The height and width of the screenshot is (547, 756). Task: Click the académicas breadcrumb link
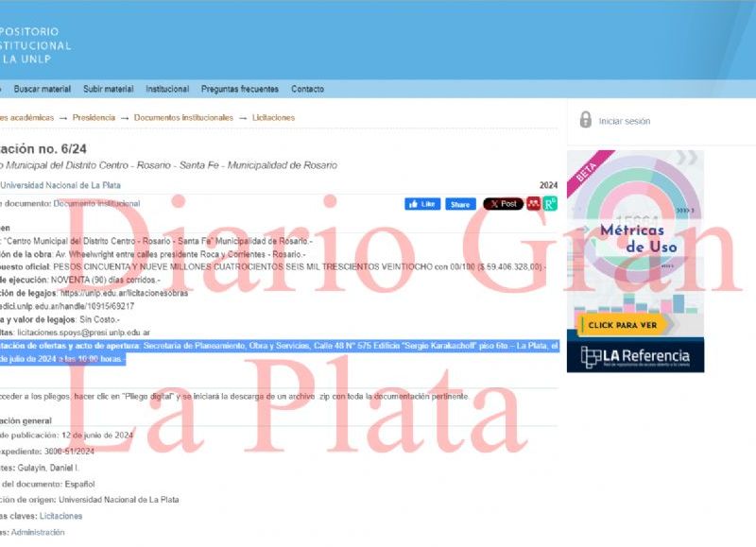[27, 117]
